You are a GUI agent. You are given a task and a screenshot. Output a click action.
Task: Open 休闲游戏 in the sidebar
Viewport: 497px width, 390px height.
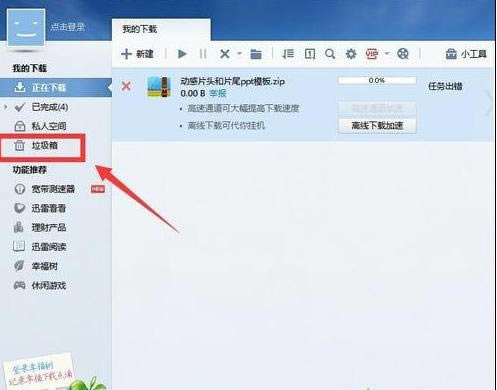tap(49, 286)
